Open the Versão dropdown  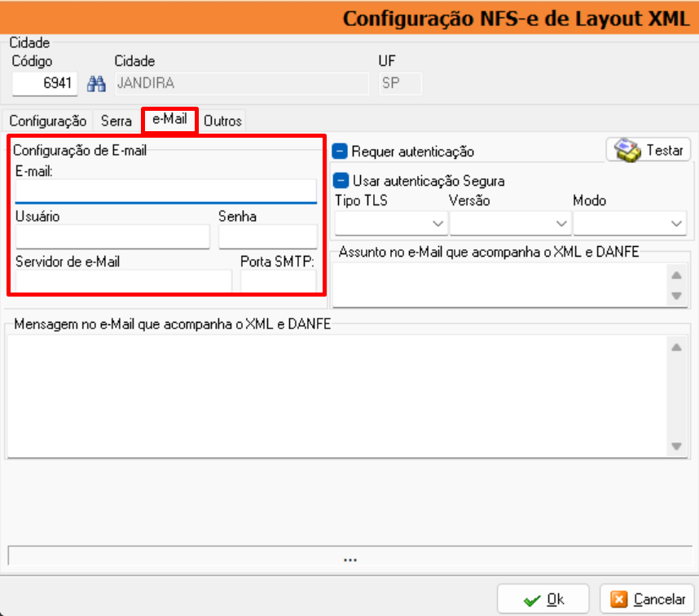pyautogui.click(x=510, y=223)
